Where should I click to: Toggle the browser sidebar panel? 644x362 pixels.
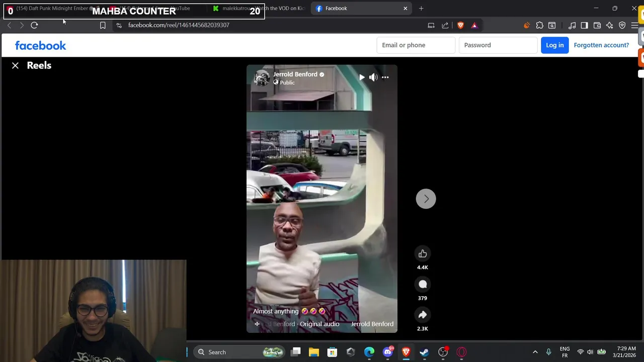point(584,25)
